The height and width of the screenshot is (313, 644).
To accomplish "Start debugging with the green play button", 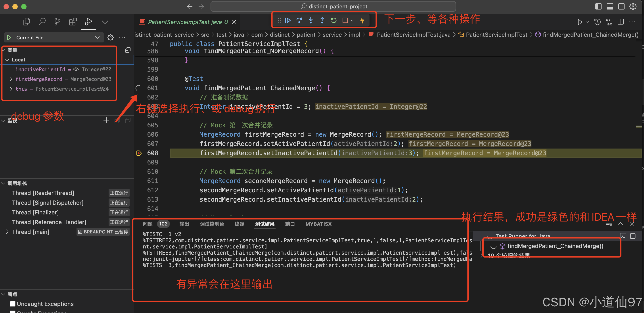I will pyautogui.click(x=9, y=38).
